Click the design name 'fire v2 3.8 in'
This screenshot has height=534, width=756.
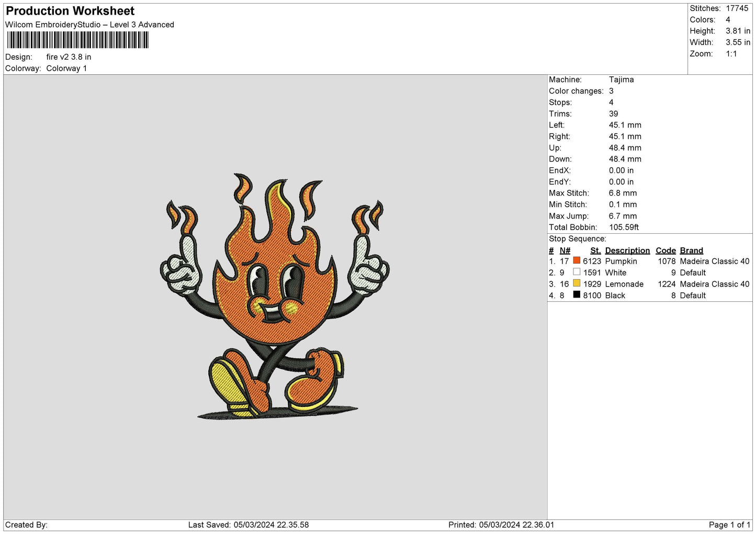(69, 57)
